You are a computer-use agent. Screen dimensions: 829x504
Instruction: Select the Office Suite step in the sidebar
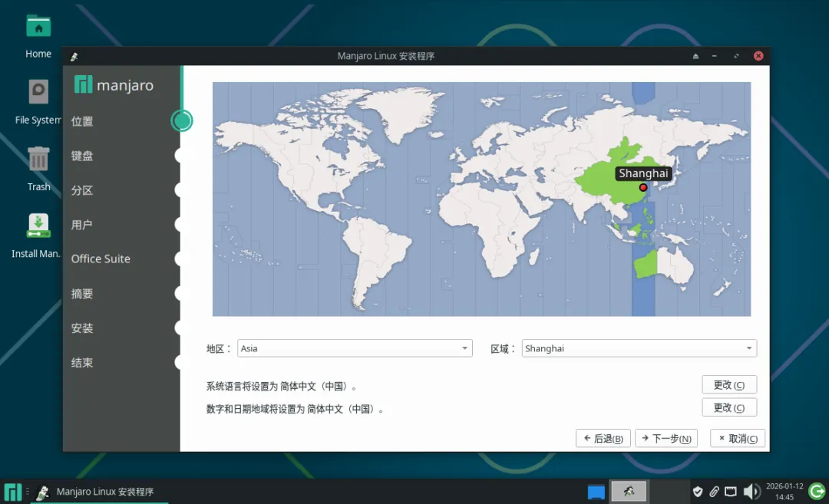tap(101, 259)
